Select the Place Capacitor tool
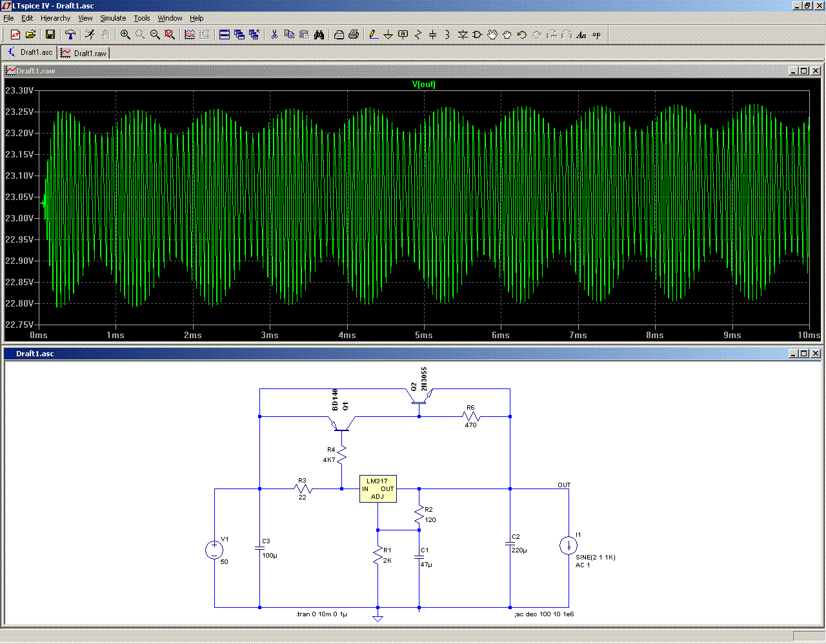Viewport: 826px width, 644px height. 432,35
